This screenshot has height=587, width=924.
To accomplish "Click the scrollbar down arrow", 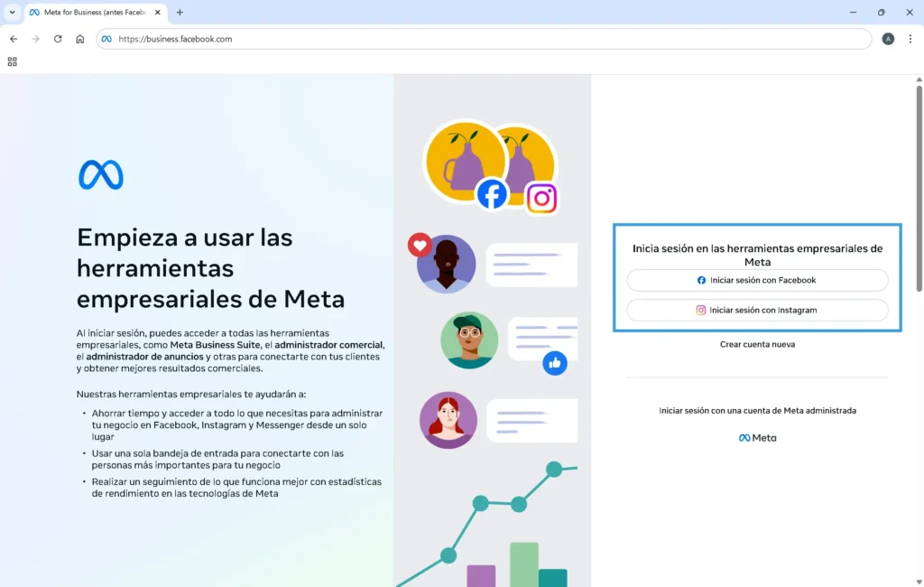I will click(x=919, y=582).
